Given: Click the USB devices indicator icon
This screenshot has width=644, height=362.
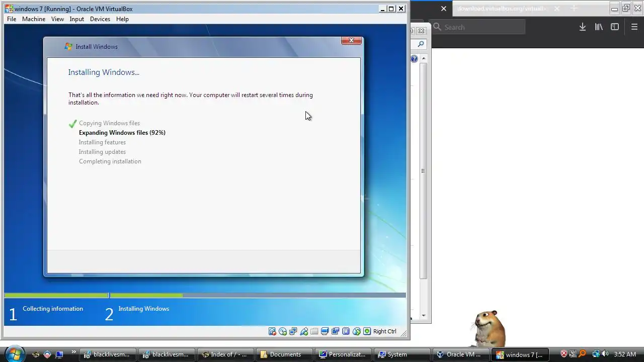Looking at the screenshot, I should 304,331.
